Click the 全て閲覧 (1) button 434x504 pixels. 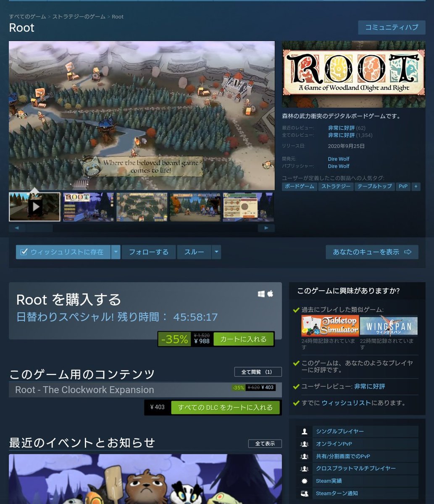pos(258,372)
